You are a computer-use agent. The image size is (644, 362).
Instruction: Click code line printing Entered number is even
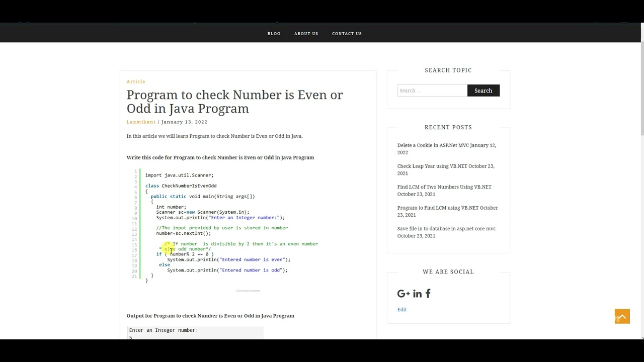point(229,259)
